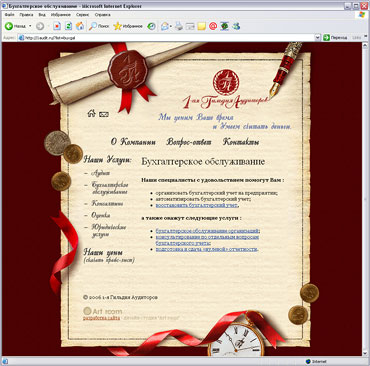The width and height of the screenshot is (370, 366).
Task: Select the Консалтинг service link
Action: 107,203
